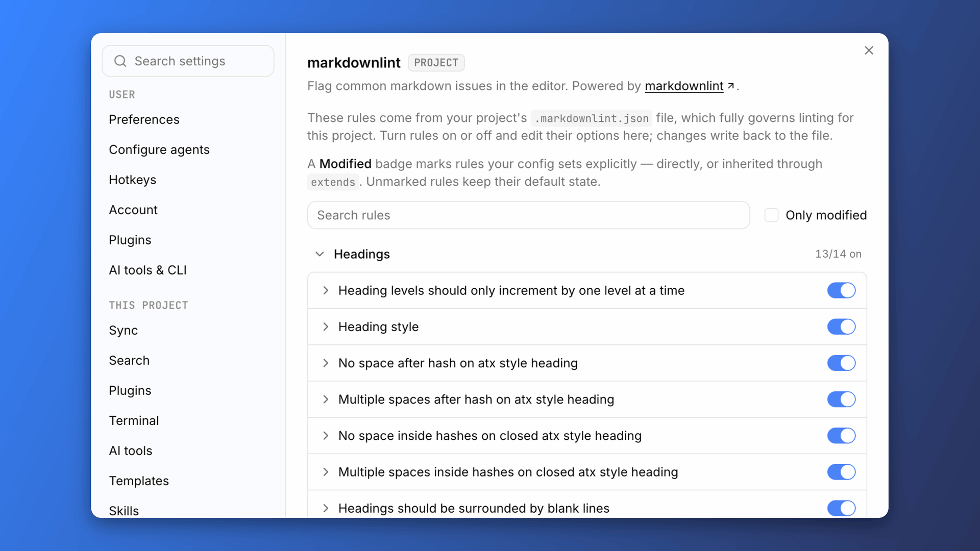Click the USER section header
Viewport: 980px width, 551px height.
(x=122, y=94)
